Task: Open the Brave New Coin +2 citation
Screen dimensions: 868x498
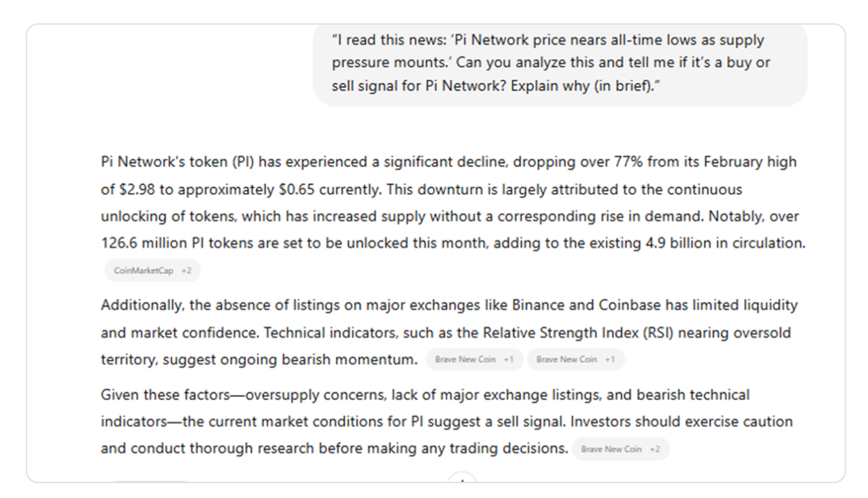Action: [x=621, y=449]
